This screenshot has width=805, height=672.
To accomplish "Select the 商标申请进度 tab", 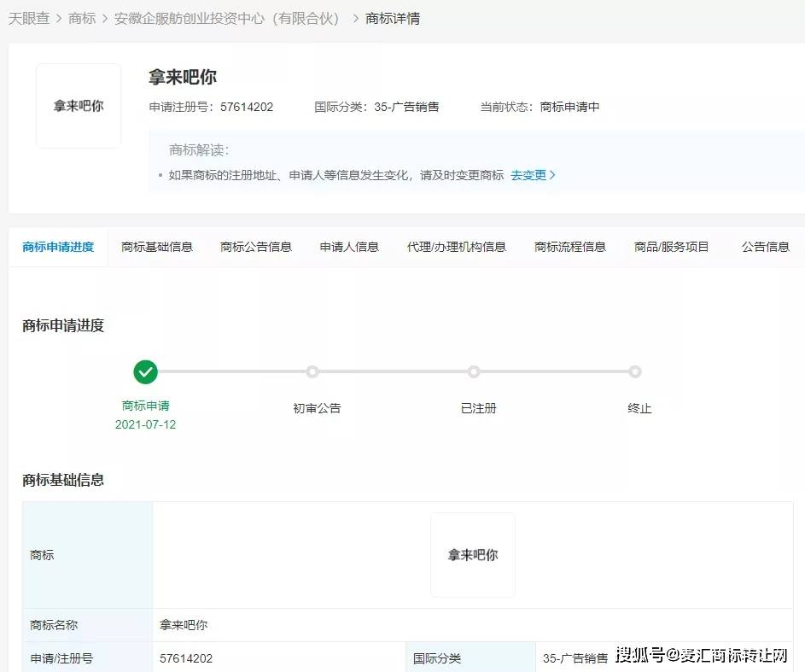I will (58, 247).
